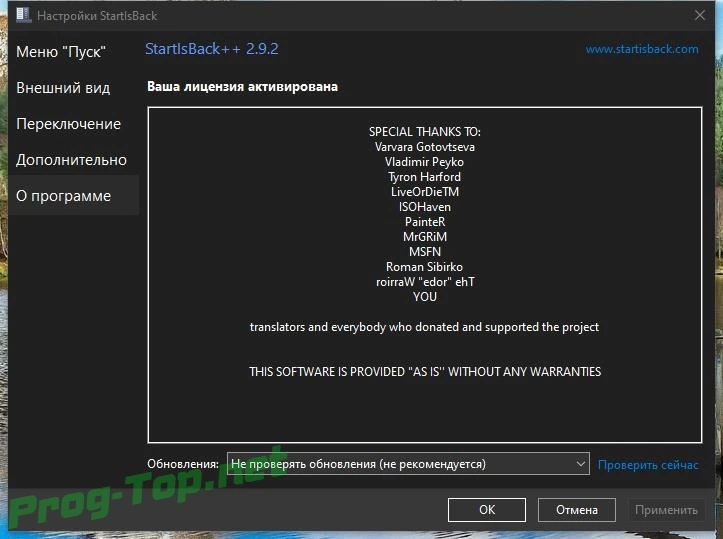Click the Отмена button
The height and width of the screenshot is (539, 723).
pos(576,509)
